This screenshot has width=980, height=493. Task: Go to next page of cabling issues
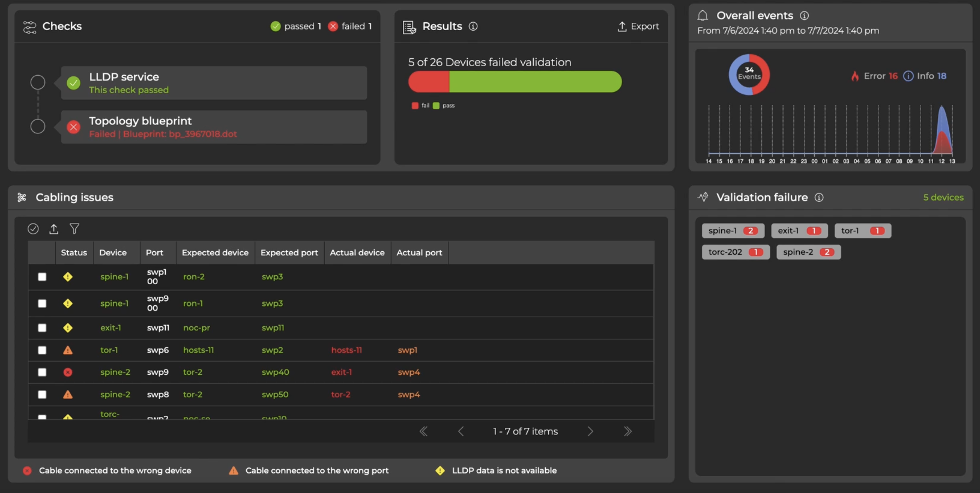590,431
